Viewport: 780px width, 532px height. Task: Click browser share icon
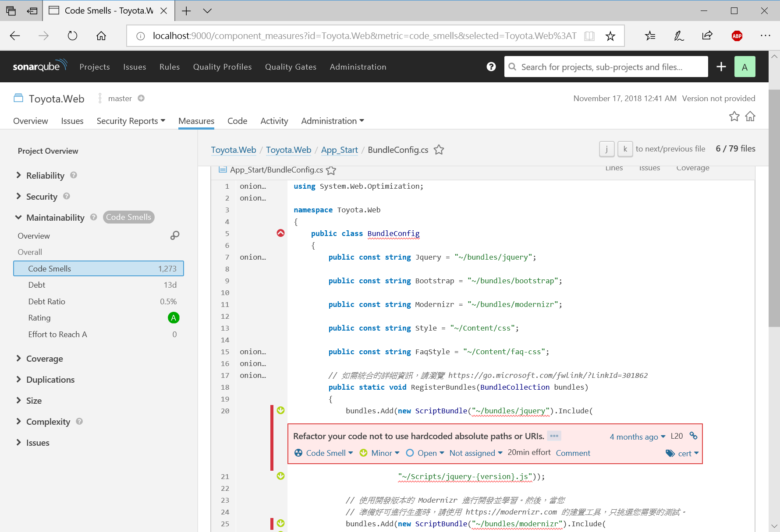click(x=707, y=35)
